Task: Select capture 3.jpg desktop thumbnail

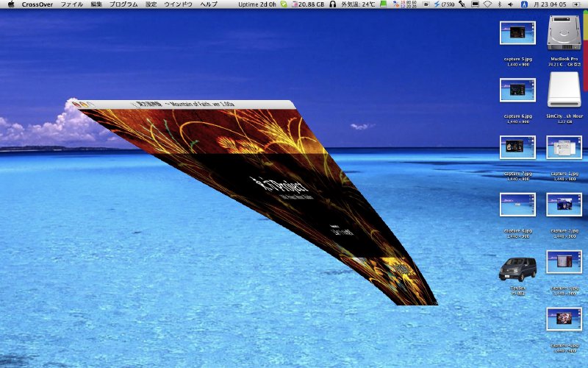Action: pyautogui.click(x=564, y=262)
